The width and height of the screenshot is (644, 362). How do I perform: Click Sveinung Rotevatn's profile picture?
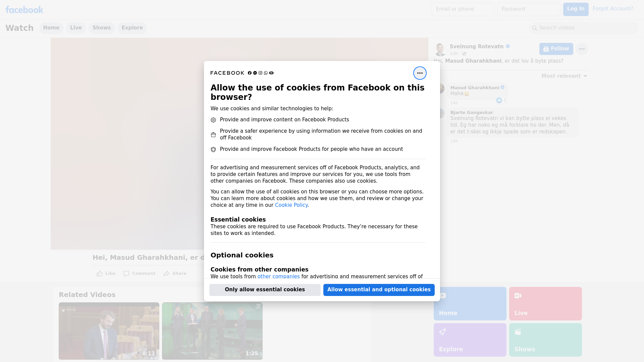(x=440, y=49)
